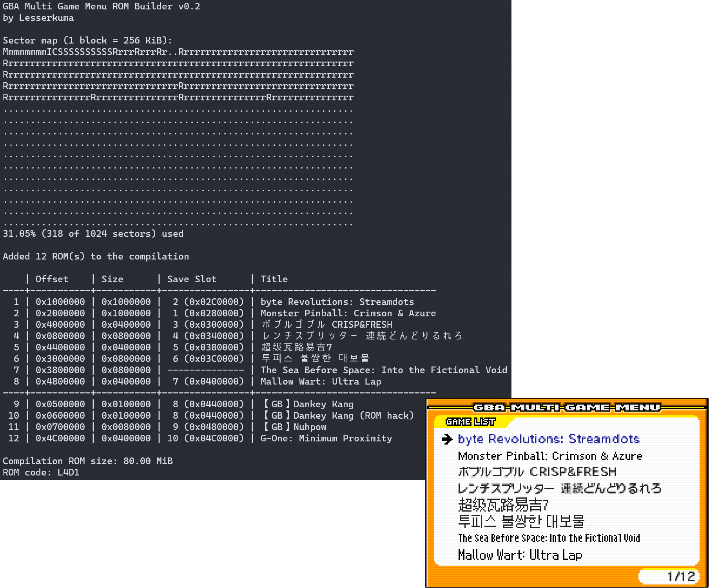709x588 pixels.
Task: Click offset 0x4000000 in row 3
Action: click(60, 325)
